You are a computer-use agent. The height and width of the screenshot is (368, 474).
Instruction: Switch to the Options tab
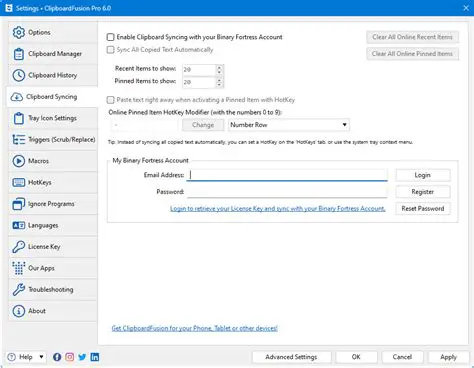pos(53,32)
